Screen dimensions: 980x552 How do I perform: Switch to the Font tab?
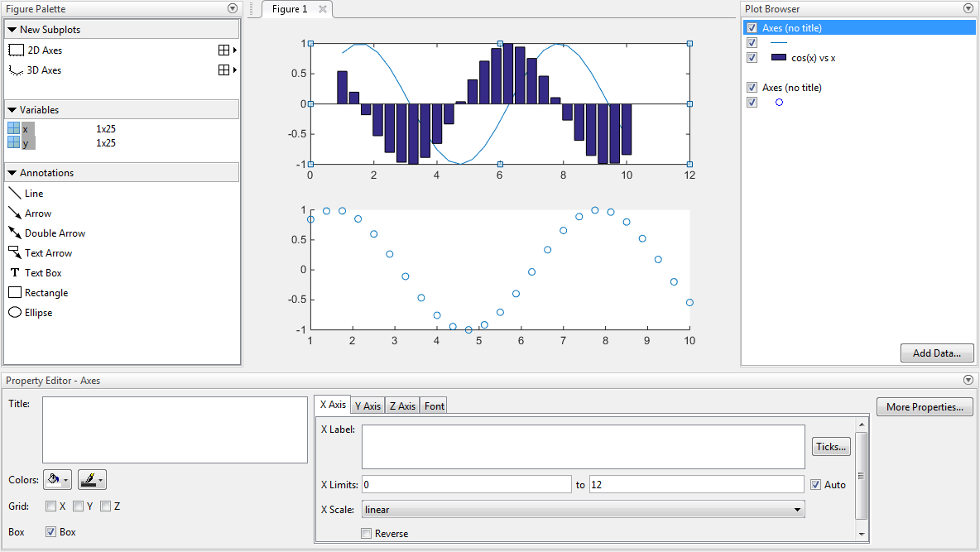tap(435, 406)
